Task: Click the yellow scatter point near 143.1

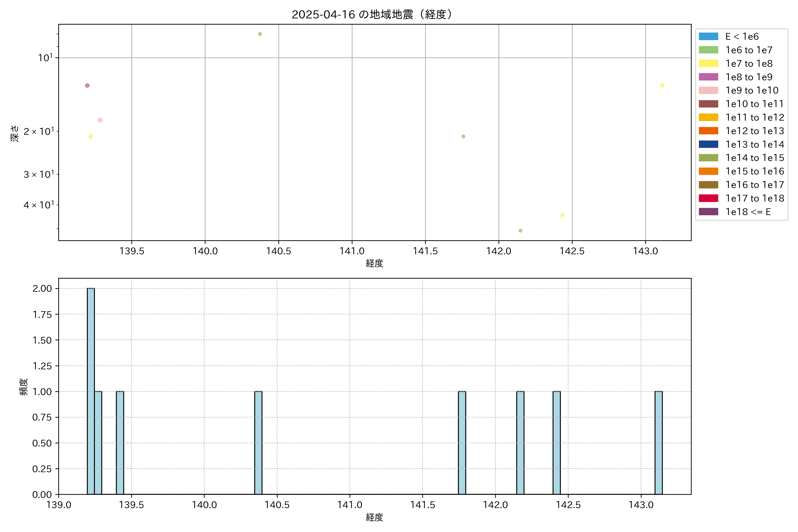Action: coord(662,86)
